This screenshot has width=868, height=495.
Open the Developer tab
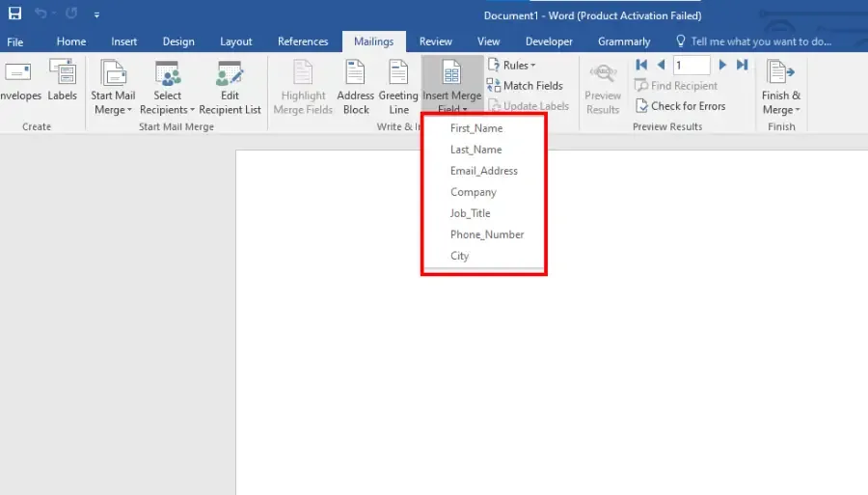pyautogui.click(x=549, y=41)
